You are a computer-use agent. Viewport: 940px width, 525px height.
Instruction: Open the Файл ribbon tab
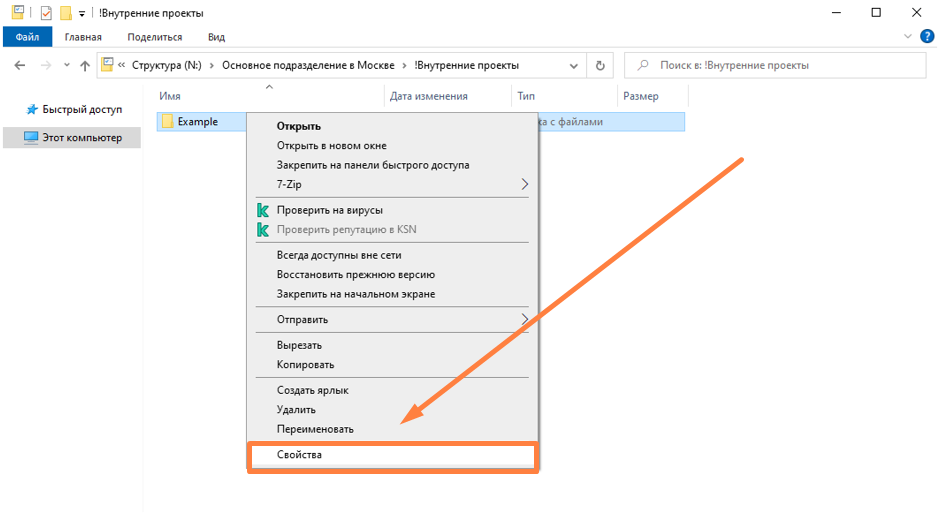[27, 37]
